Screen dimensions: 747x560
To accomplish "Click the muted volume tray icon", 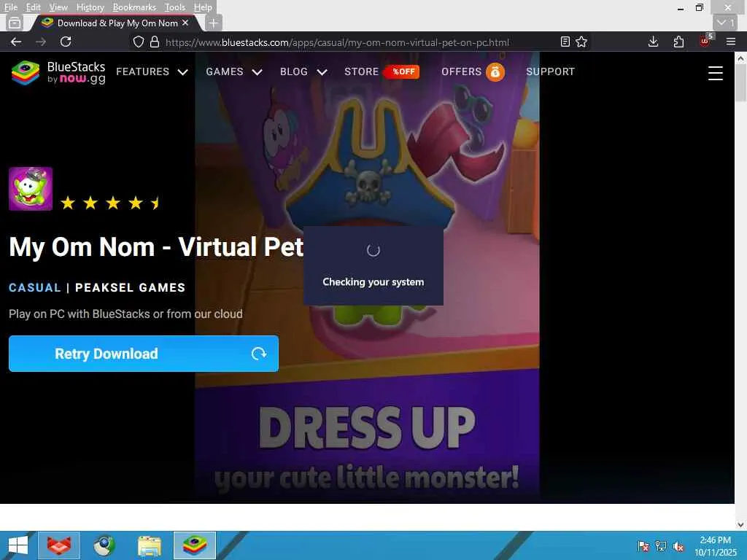I will point(678,546).
